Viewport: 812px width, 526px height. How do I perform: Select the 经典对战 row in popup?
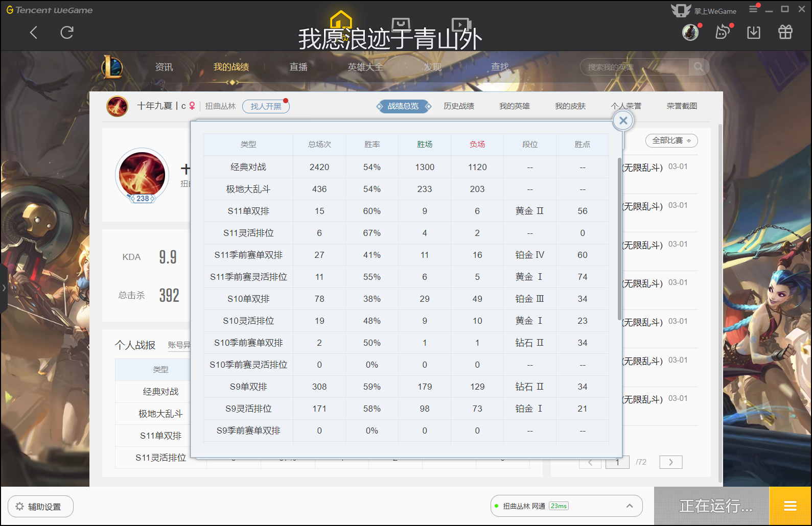point(406,167)
